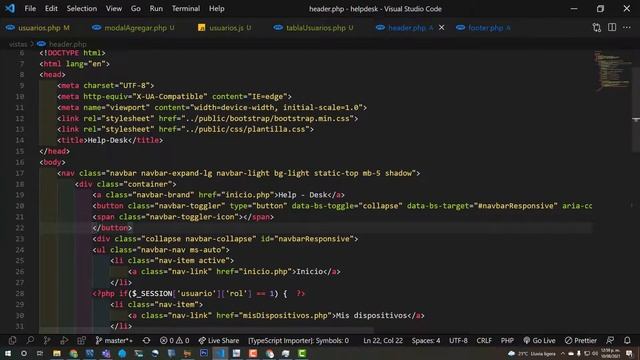The image size is (640, 360).
Task: Click the vistas breadcrumb folder
Action: click(18, 44)
